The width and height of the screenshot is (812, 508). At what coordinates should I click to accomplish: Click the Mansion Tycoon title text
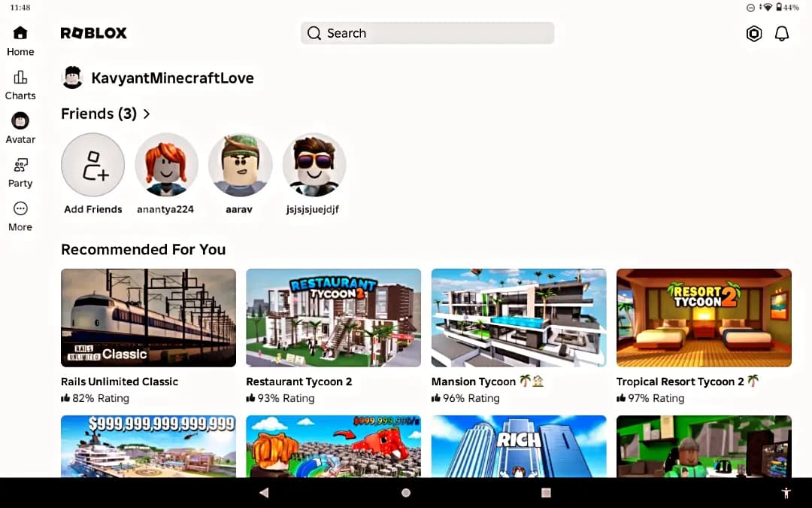tap(474, 382)
